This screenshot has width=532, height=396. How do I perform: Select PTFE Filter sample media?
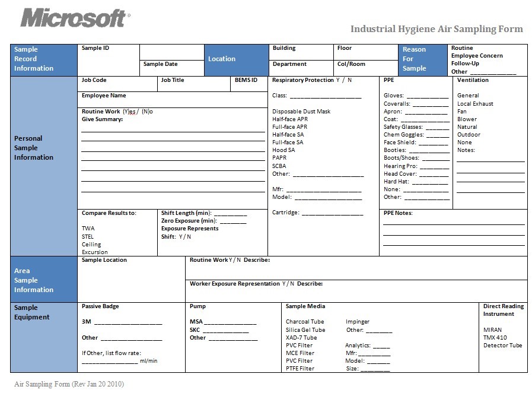pos(300,369)
